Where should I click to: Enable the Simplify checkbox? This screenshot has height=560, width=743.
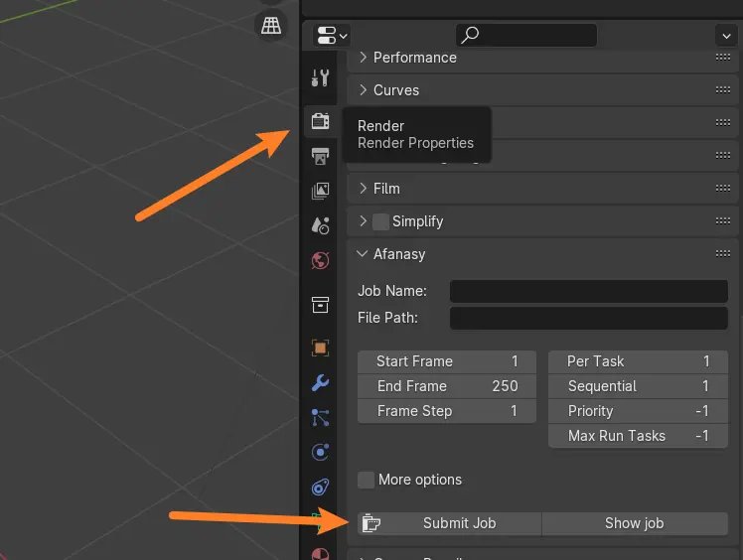pyautogui.click(x=380, y=221)
